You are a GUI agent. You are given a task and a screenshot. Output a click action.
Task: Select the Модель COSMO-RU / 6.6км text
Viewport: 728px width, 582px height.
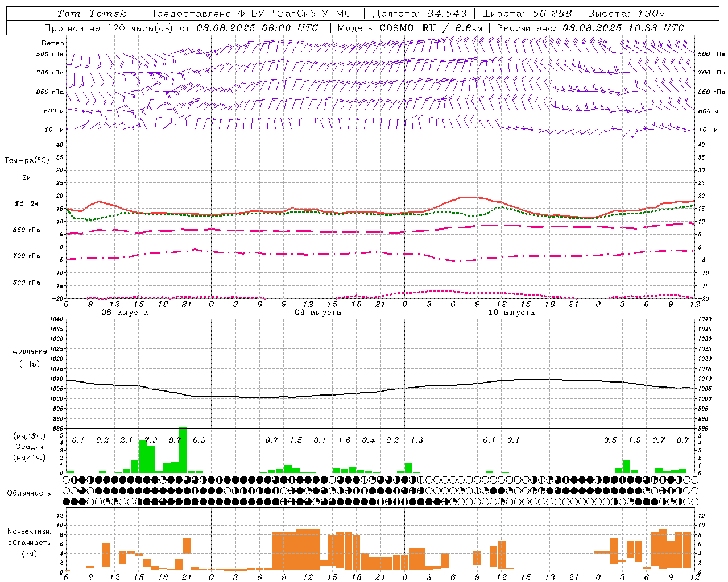[410, 28]
